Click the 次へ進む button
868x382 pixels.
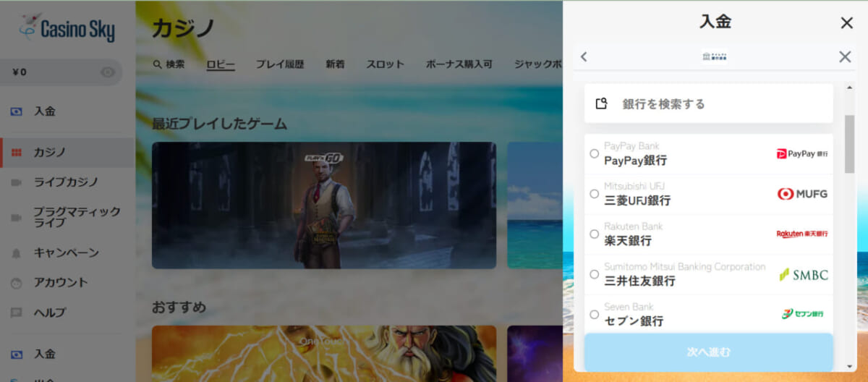pos(709,352)
